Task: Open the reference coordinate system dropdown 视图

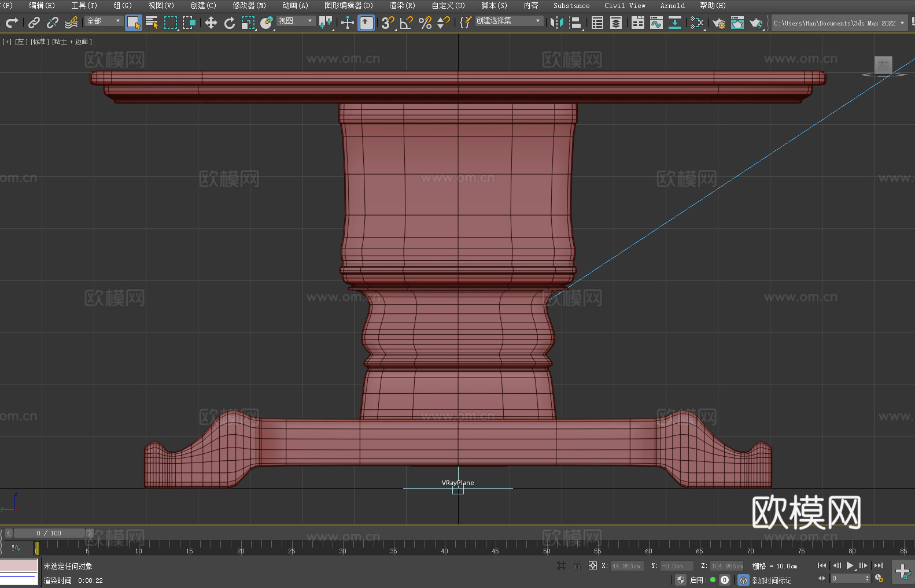Action: click(296, 21)
